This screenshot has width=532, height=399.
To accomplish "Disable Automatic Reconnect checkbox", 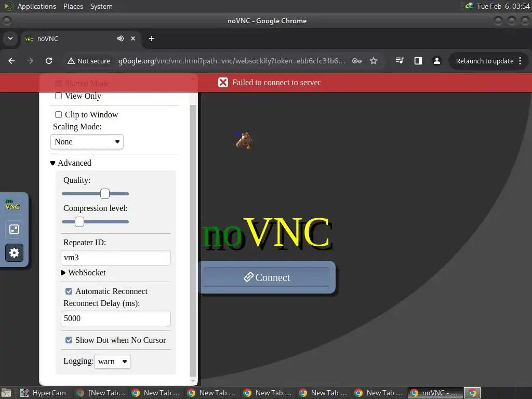I will tap(69, 291).
